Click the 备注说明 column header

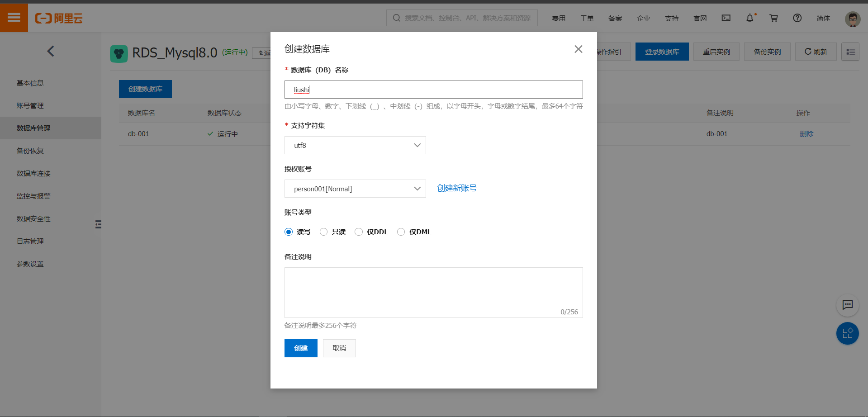[720, 113]
